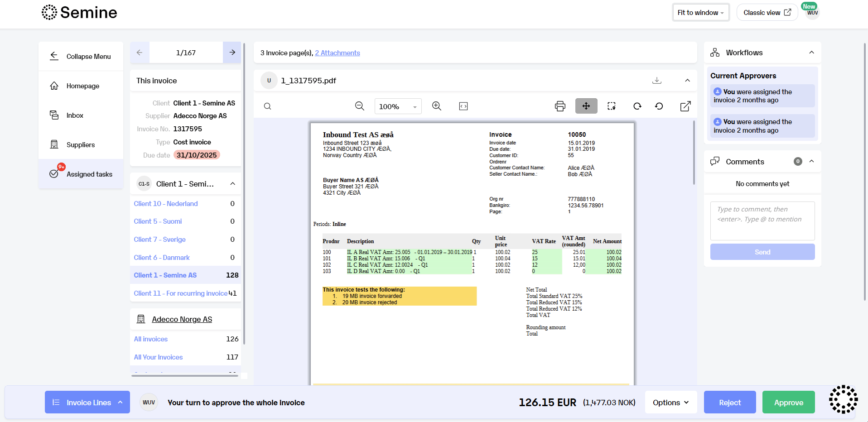This screenshot has height=422, width=868.
Task: Select the area snippet tool
Action: [x=611, y=106]
